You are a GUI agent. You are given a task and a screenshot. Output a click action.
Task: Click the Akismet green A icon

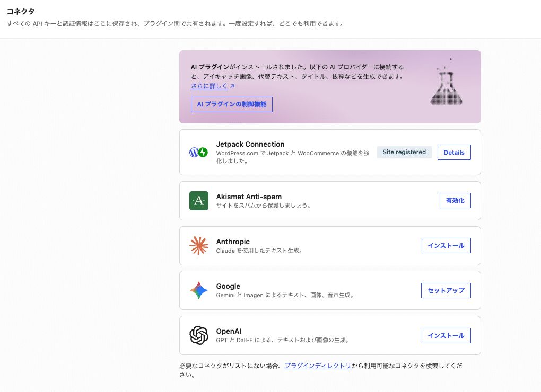(x=199, y=200)
